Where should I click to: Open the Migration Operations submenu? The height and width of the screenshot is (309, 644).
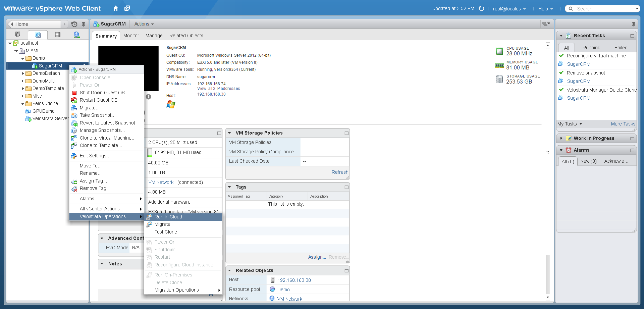click(x=183, y=290)
